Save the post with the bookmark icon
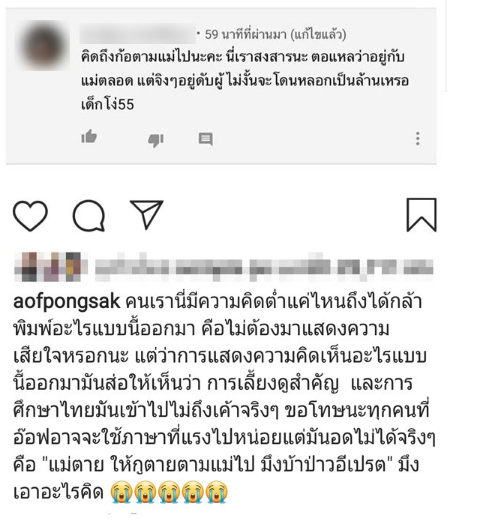478x525 pixels. pyautogui.click(x=421, y=215)
